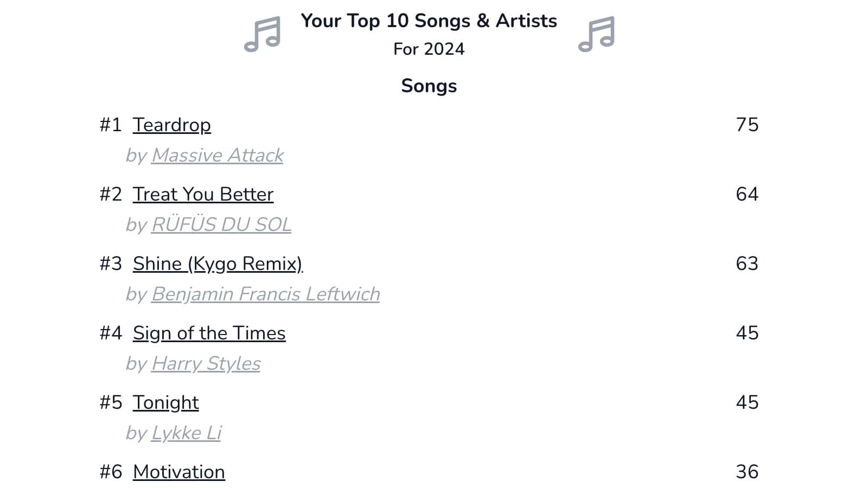Image resolution: width=868 pixels, height=488 pixels.
Task: Open the song titled Tonight
Action: click(x=165, y=402)
